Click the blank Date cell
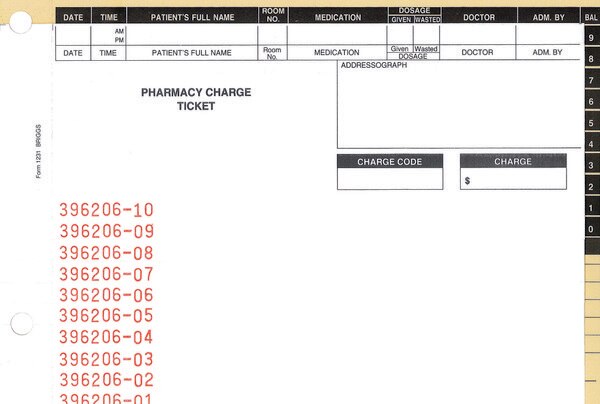 pyautogui.click(x=73, y=35)
